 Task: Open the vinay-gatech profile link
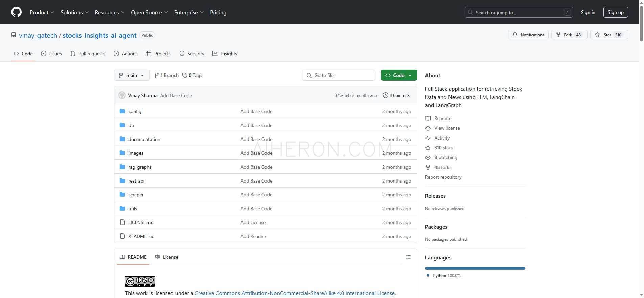38,35
